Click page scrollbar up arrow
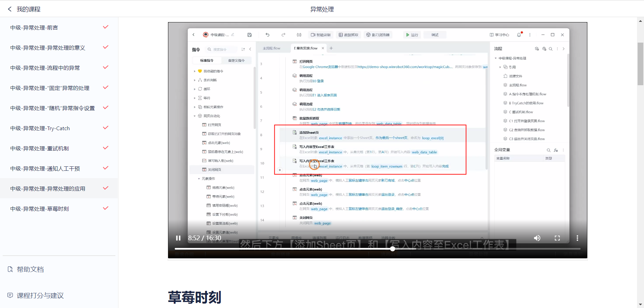Screen dimensions: 644x308 click(x=640, y=21)
